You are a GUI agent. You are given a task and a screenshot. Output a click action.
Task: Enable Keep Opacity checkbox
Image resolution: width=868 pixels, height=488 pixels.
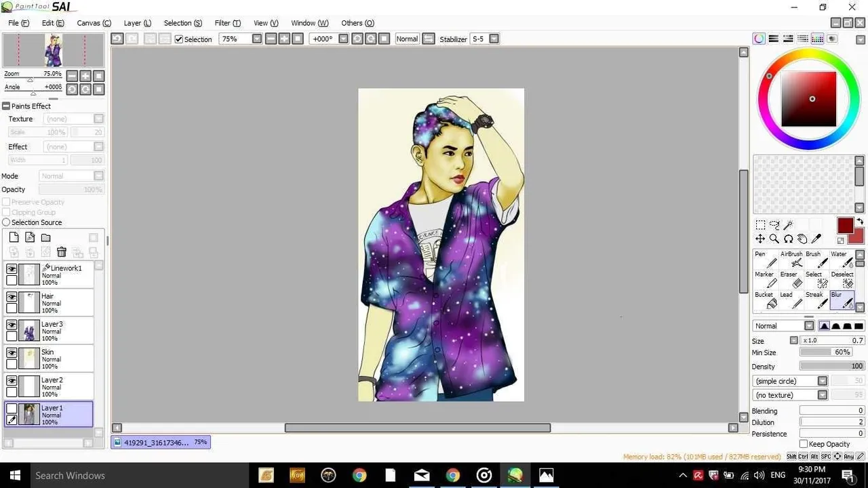coord(804,444)
